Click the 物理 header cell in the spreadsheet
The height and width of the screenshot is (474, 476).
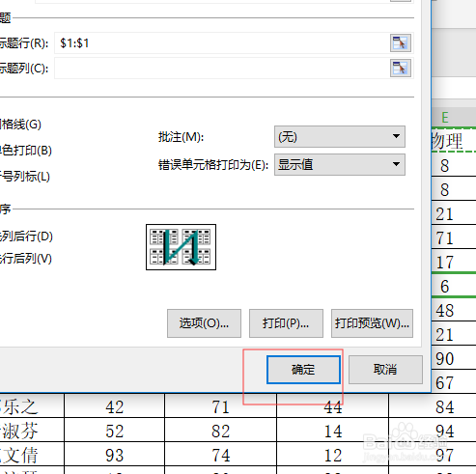[x=454, y=140]
